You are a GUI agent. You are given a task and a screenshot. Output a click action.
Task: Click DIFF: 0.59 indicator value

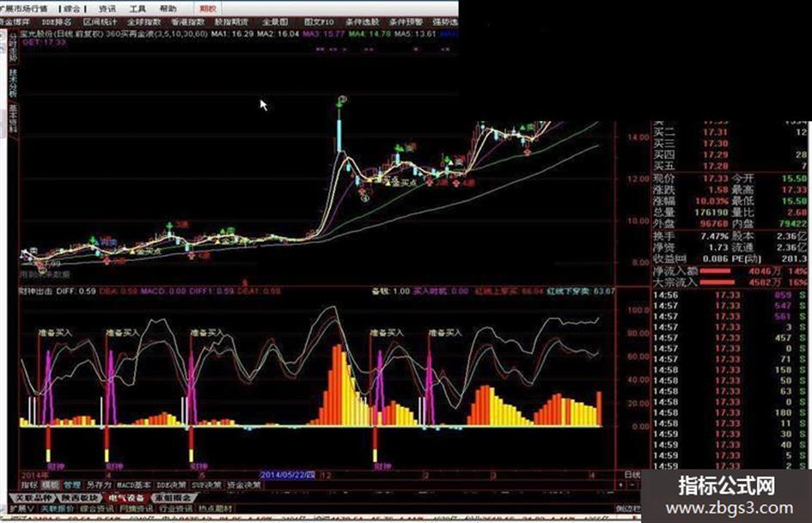click(x=76, y=291)
